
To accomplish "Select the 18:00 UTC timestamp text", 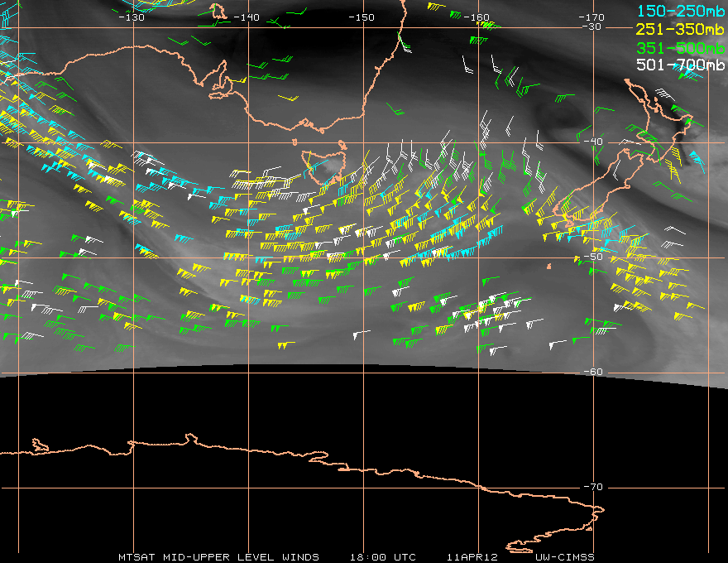I will point(382,557).
